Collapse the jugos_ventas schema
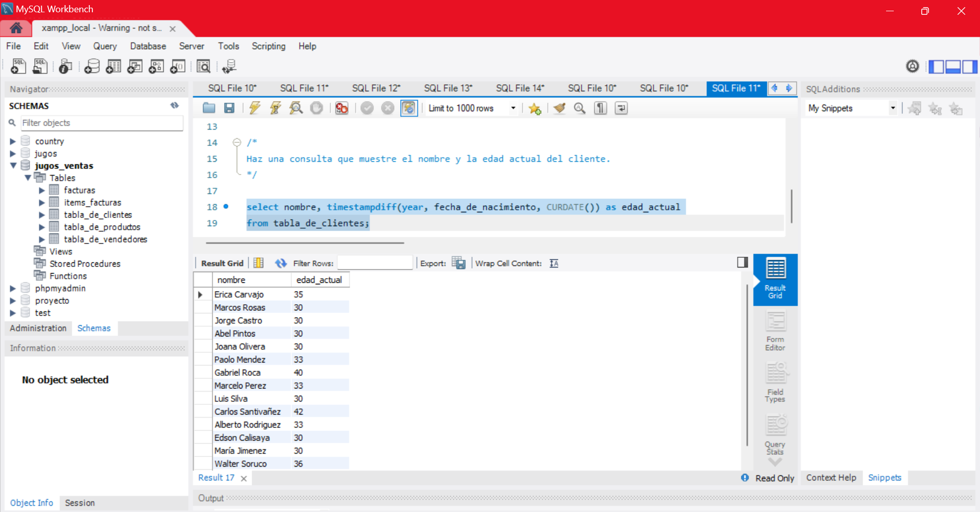Image resolution: width=980 pixels, height=512 pixels. coord(13,166)
